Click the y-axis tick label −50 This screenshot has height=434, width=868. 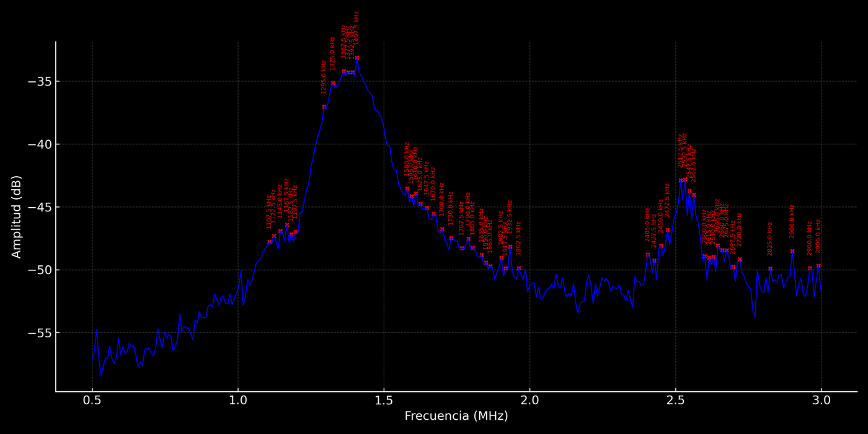[39, 270]
